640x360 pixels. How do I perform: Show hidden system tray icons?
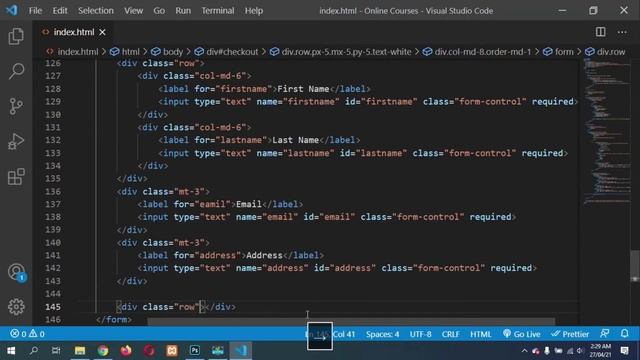pos(524,351)
